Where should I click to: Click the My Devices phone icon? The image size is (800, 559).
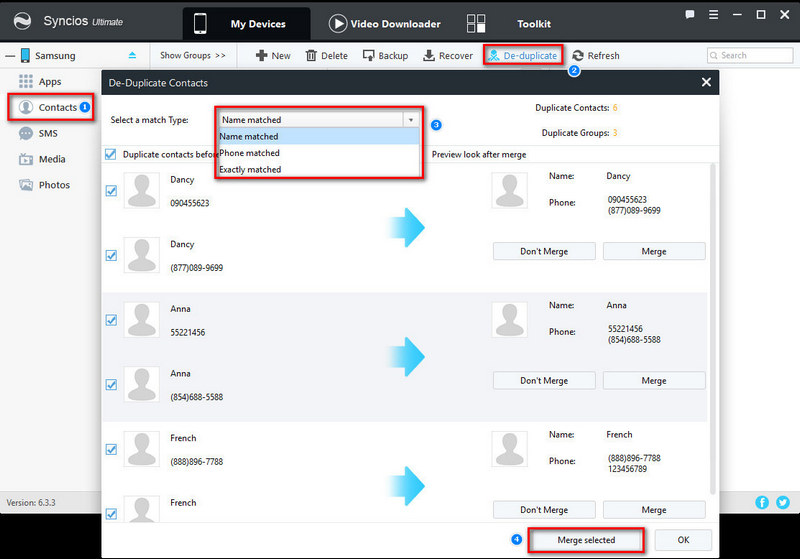tap(200, 23)
